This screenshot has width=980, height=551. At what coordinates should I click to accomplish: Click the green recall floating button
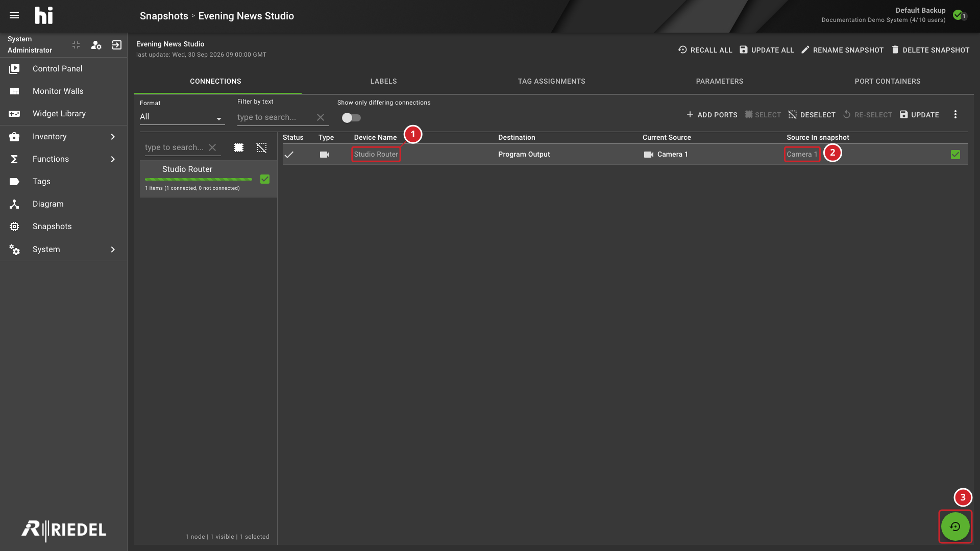coord(955,527)
